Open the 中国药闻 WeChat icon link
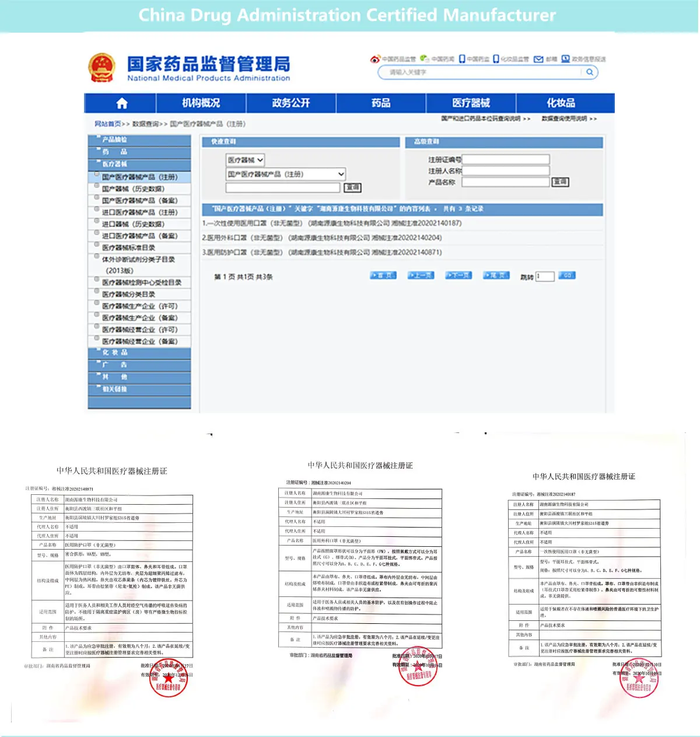The height and width of the screenshot is (737, 700). [425, 59]
